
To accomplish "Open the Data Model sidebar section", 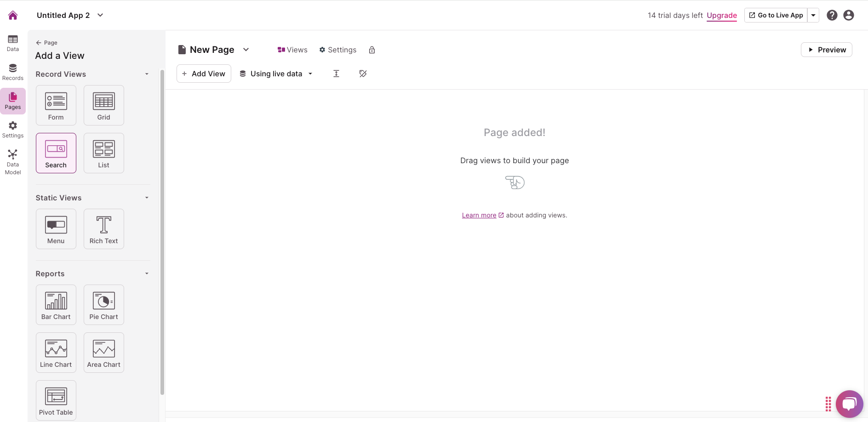I will pyautogui.click(x=13, y=162).
